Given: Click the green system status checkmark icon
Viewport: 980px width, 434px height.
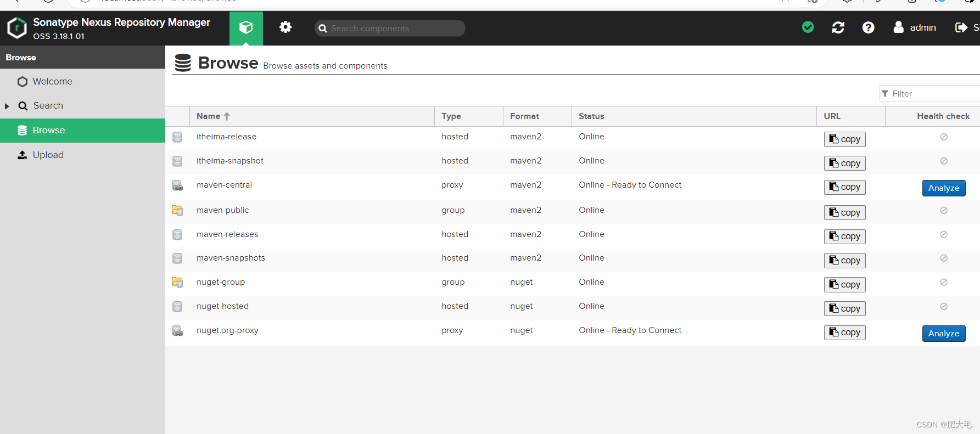Looking at the screenshot, I should (808, 27).
